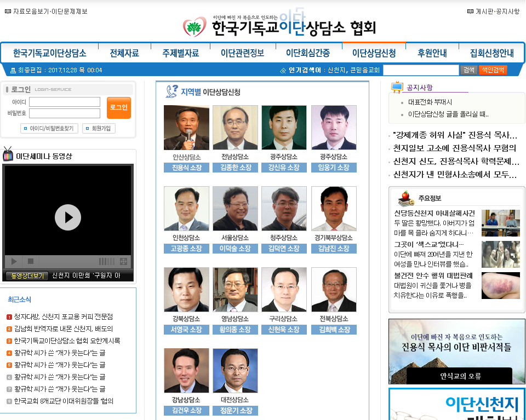The image size is (526, 420).
Task: Click the gray 검색 button
Action: click(468, 70)
